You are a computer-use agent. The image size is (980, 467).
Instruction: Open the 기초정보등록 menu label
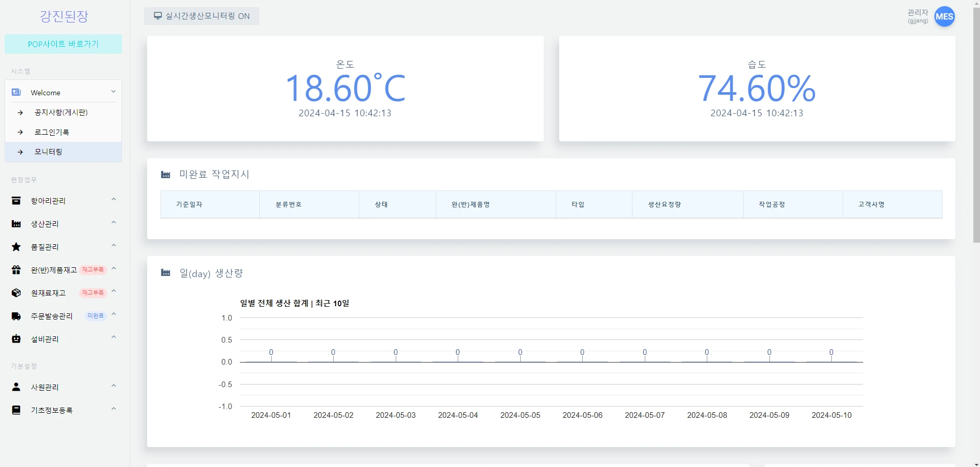click(52, 410)
